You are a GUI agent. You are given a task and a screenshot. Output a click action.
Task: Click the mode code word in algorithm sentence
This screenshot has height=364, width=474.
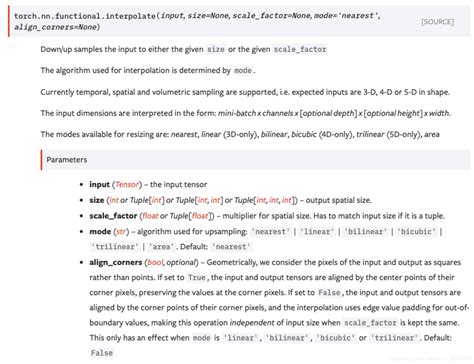click(243, 71)
